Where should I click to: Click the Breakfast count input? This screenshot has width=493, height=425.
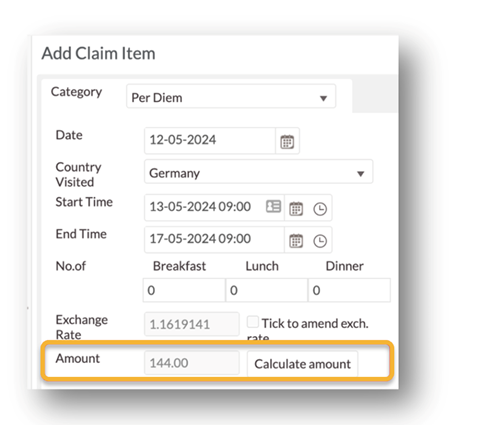[184, 290]
